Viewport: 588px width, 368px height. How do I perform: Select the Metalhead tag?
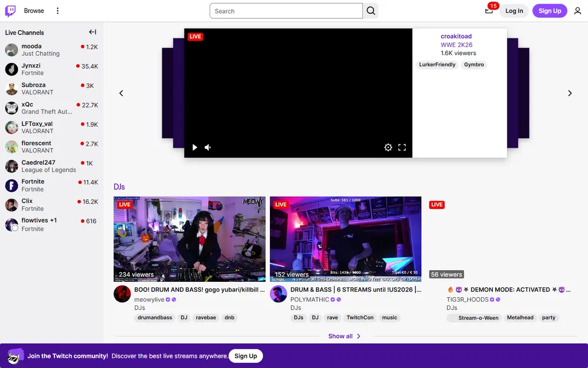pyautogui.click(x=520, y=317)
